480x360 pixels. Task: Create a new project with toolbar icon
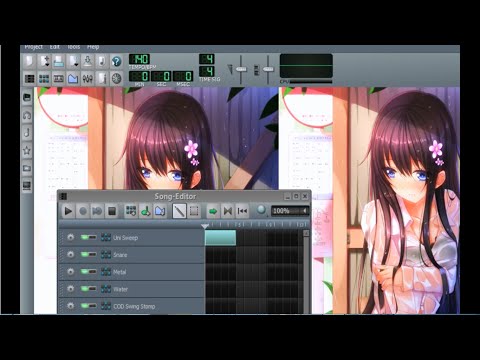(x=30, y=62)
